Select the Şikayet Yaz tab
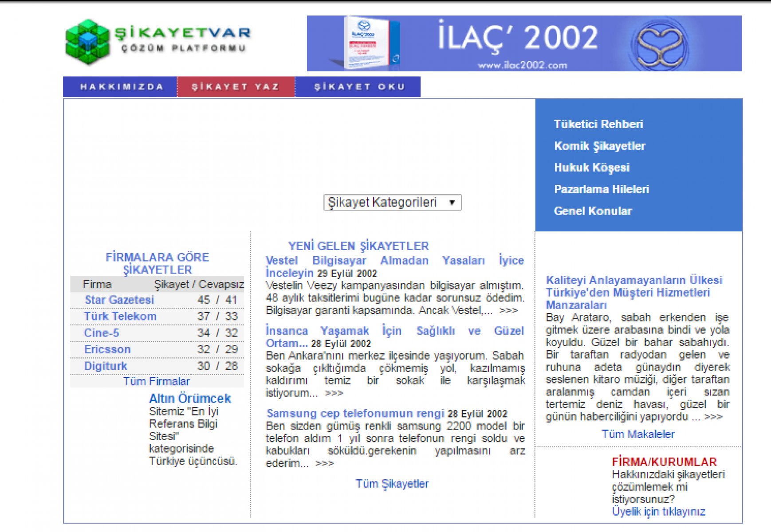This screenshot has width=771, height=532. (x=236, y=87)
